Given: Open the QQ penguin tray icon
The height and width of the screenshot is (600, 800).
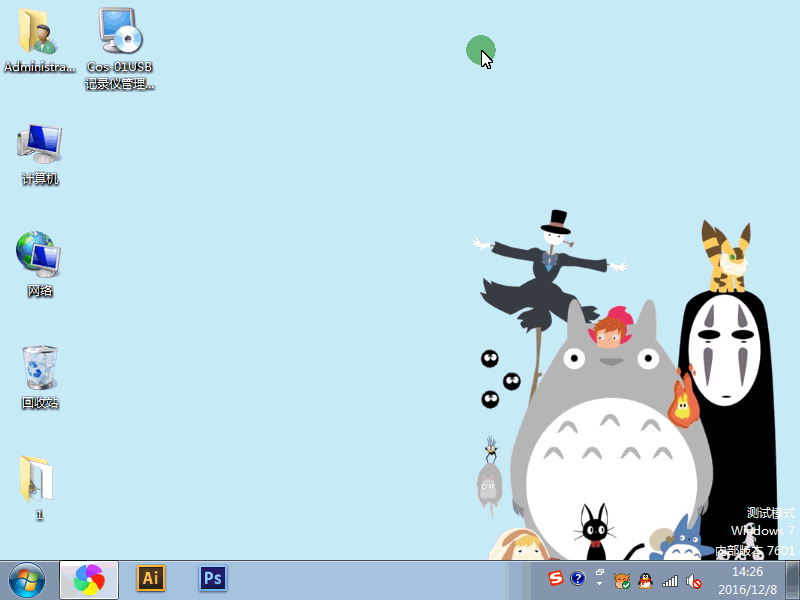Looking at the screenshot, I should (x=645, y=581).
